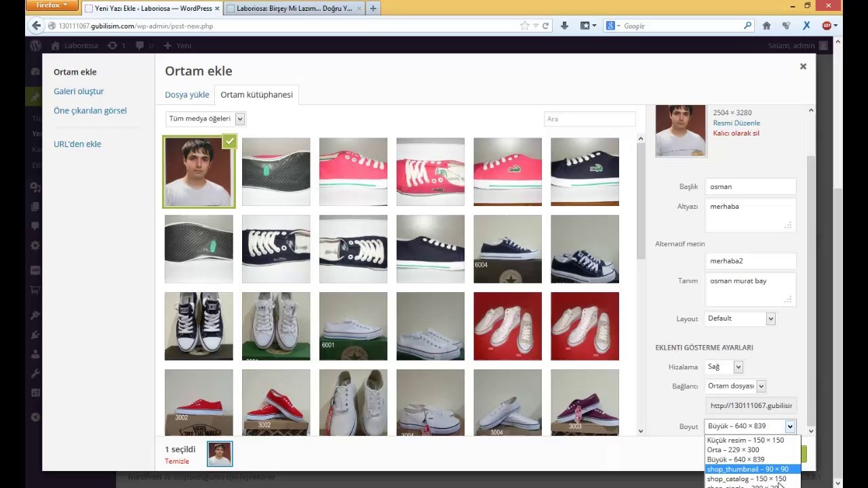Click the Ara media search field
Viewport: 868px width, 488px height.
pos(589,119)
